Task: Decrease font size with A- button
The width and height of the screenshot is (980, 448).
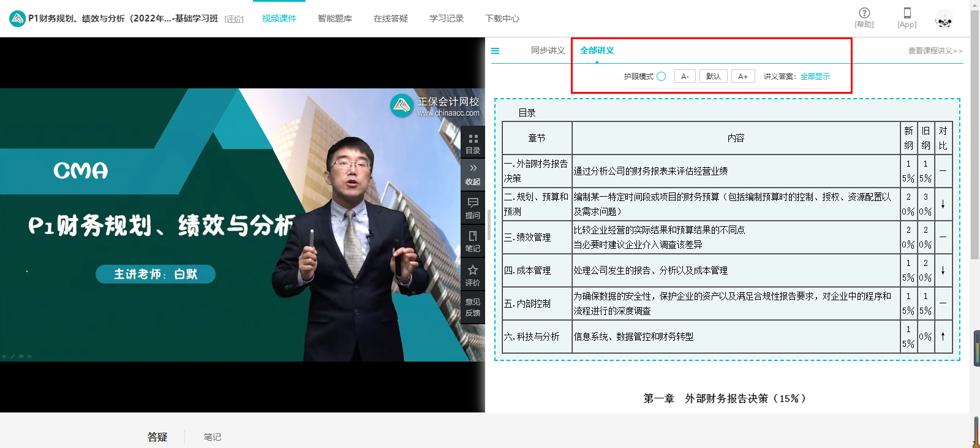Action: coord(685,77)
